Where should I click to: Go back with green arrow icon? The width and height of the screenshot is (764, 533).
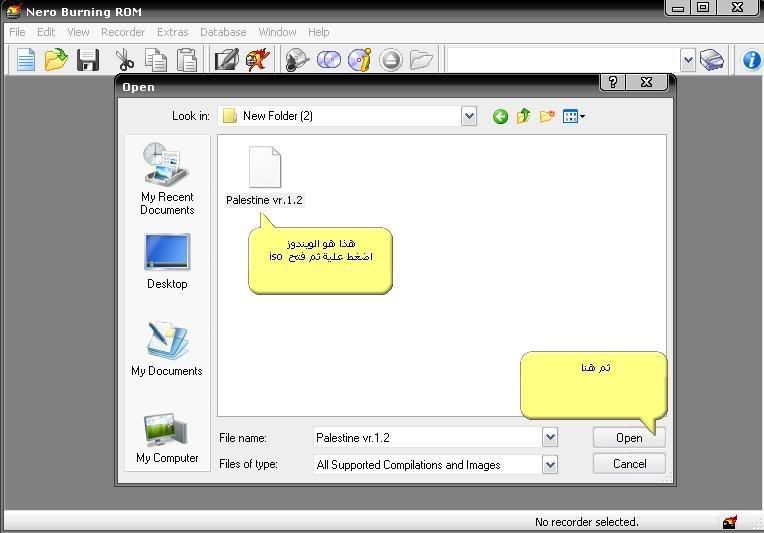pyautogui.click(x=500, y=116)
